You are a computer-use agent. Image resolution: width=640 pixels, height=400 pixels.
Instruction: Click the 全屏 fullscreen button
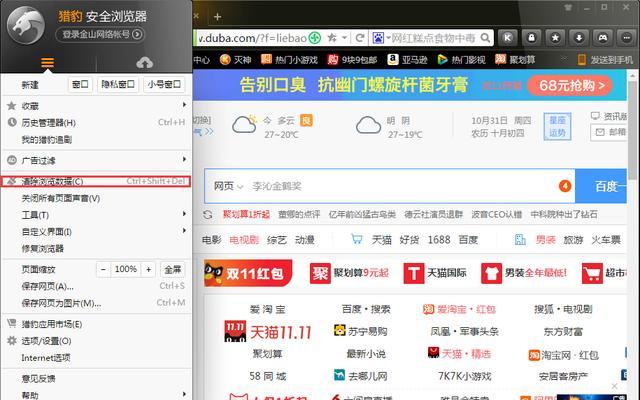coord(172,269)
